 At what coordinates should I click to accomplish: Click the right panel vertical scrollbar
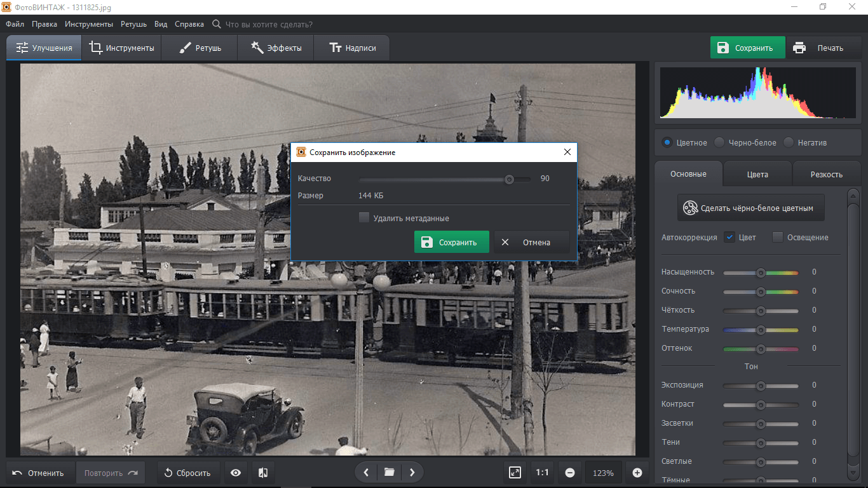tap(853, 333)
